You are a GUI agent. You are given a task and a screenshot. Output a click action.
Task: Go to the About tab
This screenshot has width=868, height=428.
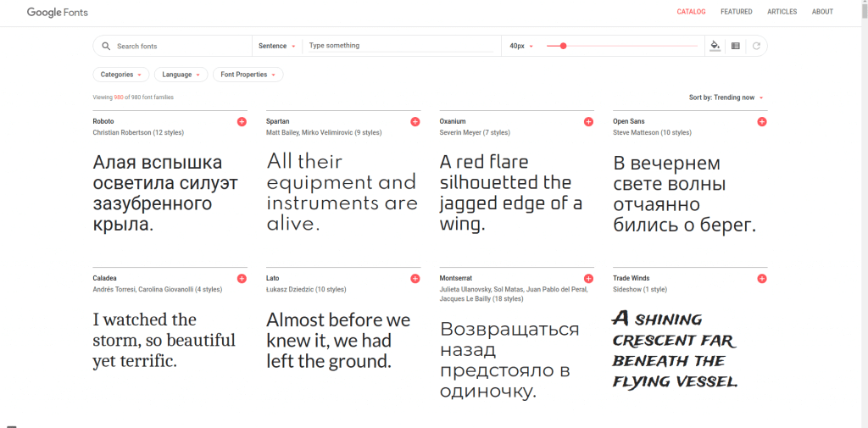pos(822,12)
